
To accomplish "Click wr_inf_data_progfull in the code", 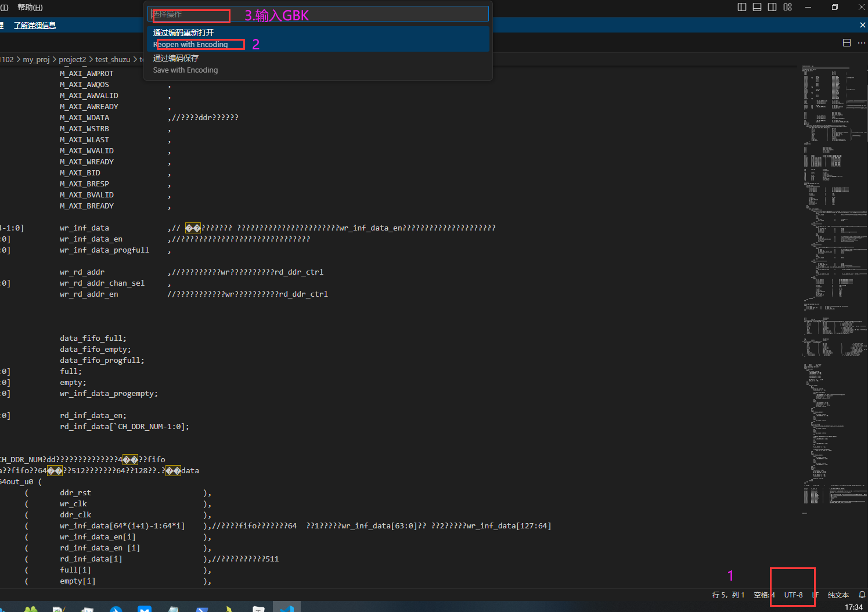I will click(x=105, y=250).
